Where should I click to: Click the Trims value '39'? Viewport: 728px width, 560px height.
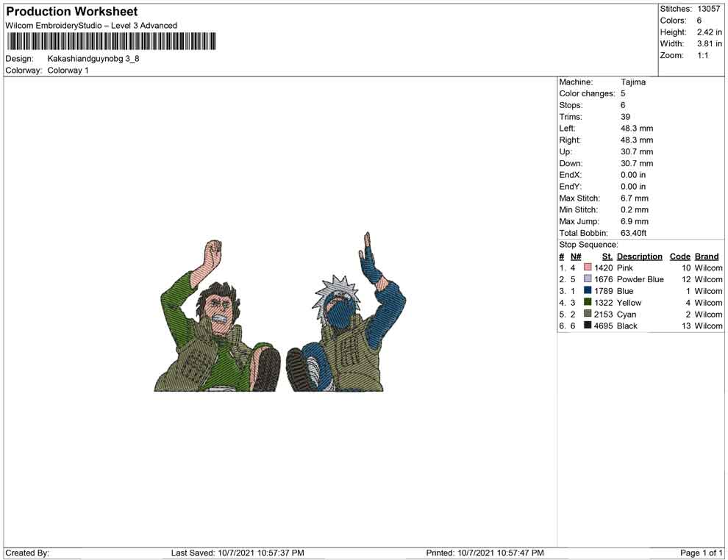tap(625, 117)
